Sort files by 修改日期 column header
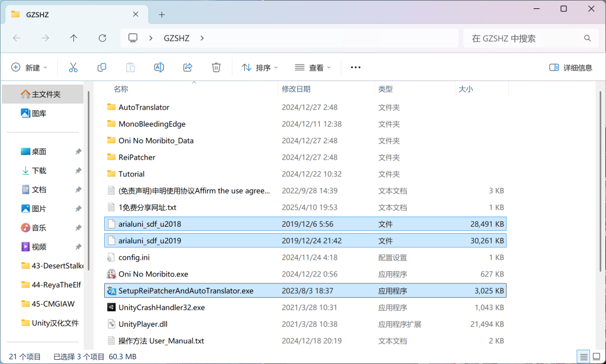The image size is (606, 364). (296, 89)
